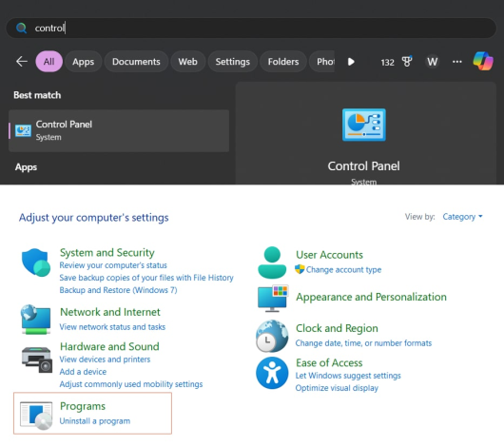Click the Ease of Access figure icon
504x447 pixels.
(x=272, y=373)
